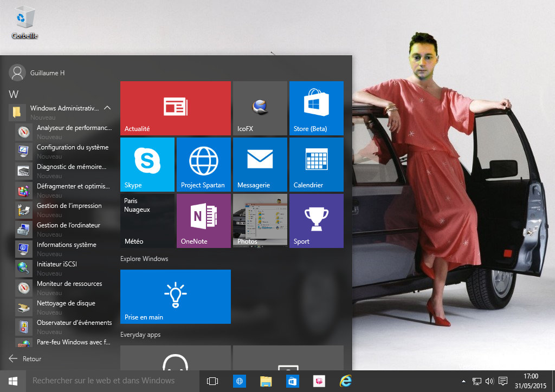
Task: Open Configuration du système icon
Action: (24, 151)
